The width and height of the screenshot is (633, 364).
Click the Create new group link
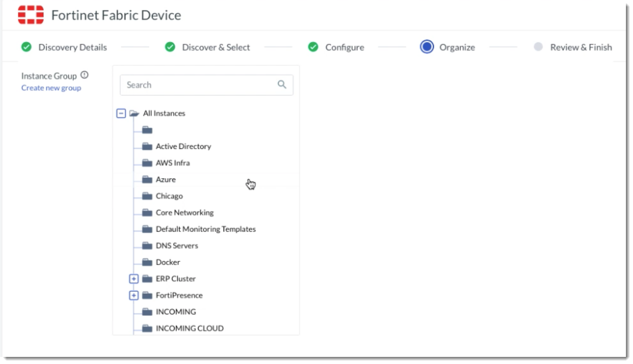pyautogui.click(x=51, y=88)
